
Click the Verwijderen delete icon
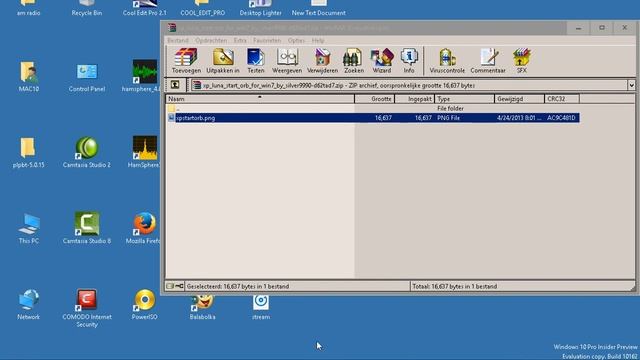coord(322,60)
